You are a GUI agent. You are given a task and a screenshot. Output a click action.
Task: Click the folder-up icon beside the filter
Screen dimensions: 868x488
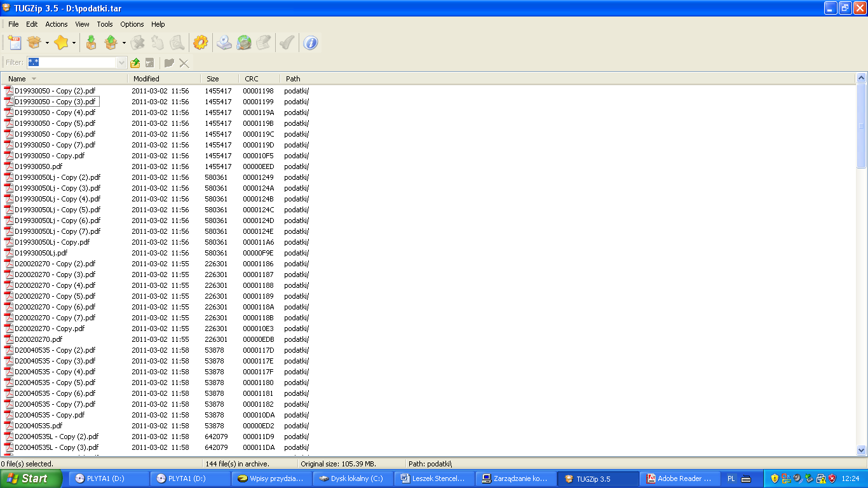coord(135,62)
